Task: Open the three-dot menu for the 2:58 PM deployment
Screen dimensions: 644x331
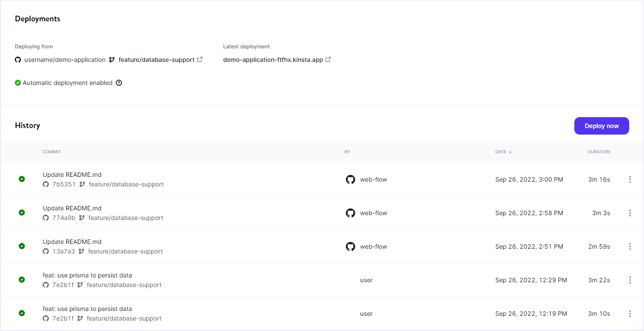Action: pos(630,213)
